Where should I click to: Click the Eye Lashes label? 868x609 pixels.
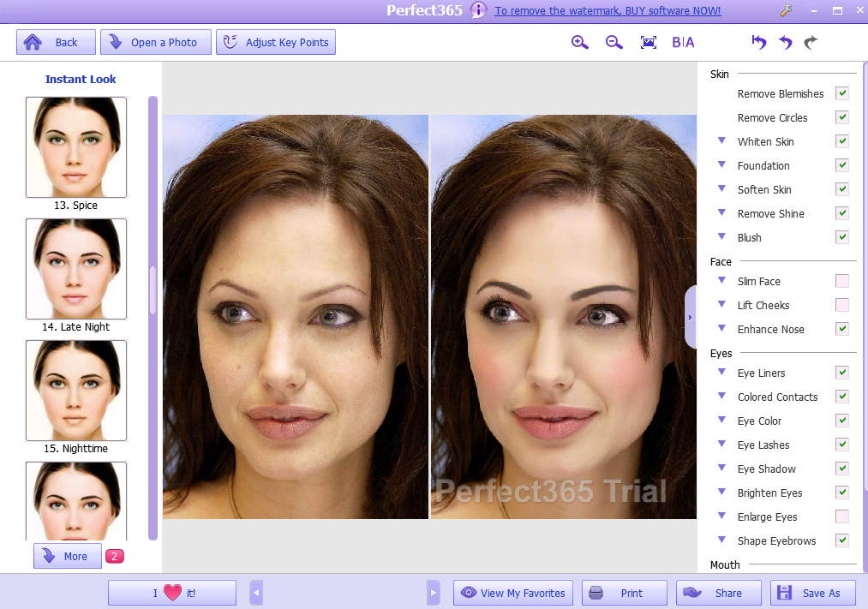[763, 445]
